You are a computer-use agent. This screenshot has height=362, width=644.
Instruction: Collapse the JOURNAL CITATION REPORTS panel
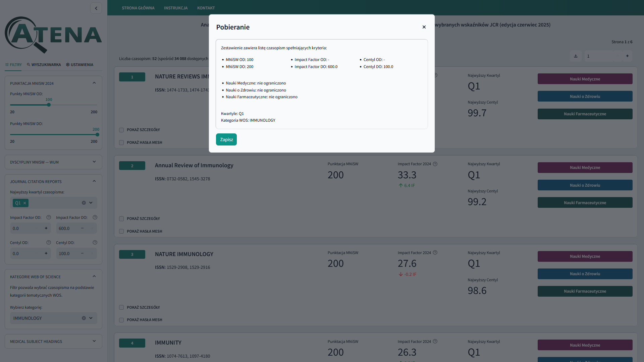click(x=94, y=181)
